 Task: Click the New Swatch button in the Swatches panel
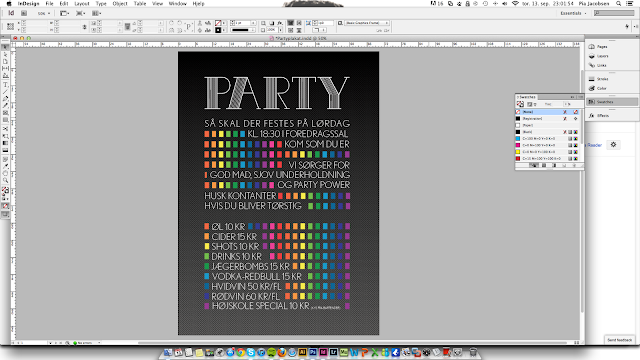(x=564, y=165)
